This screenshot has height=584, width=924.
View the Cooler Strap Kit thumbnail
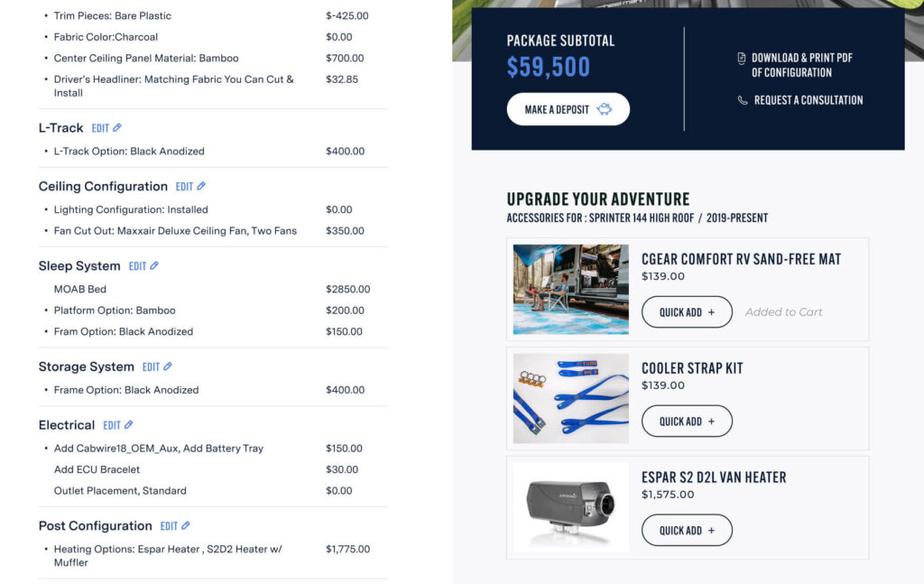tap(571, 399)
